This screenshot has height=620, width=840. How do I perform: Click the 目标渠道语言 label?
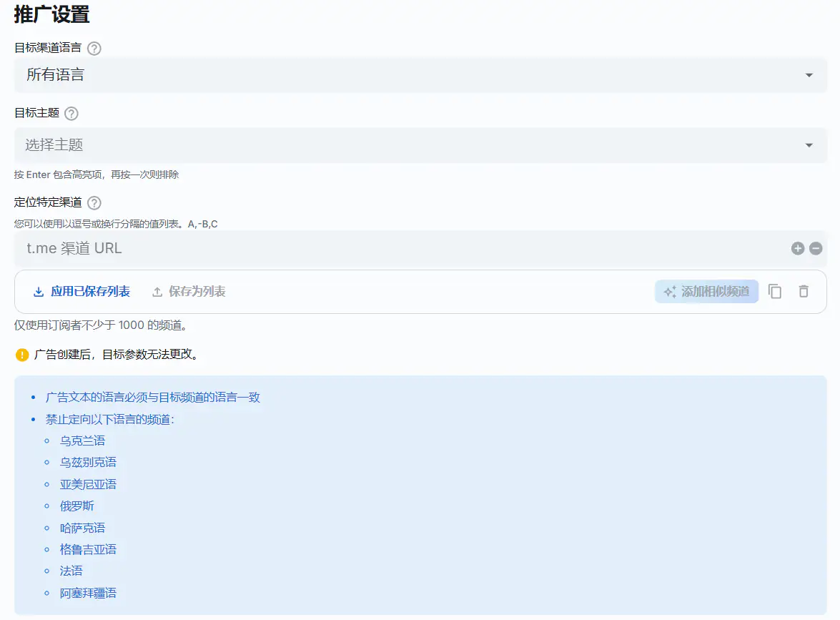tap(48, 48)
